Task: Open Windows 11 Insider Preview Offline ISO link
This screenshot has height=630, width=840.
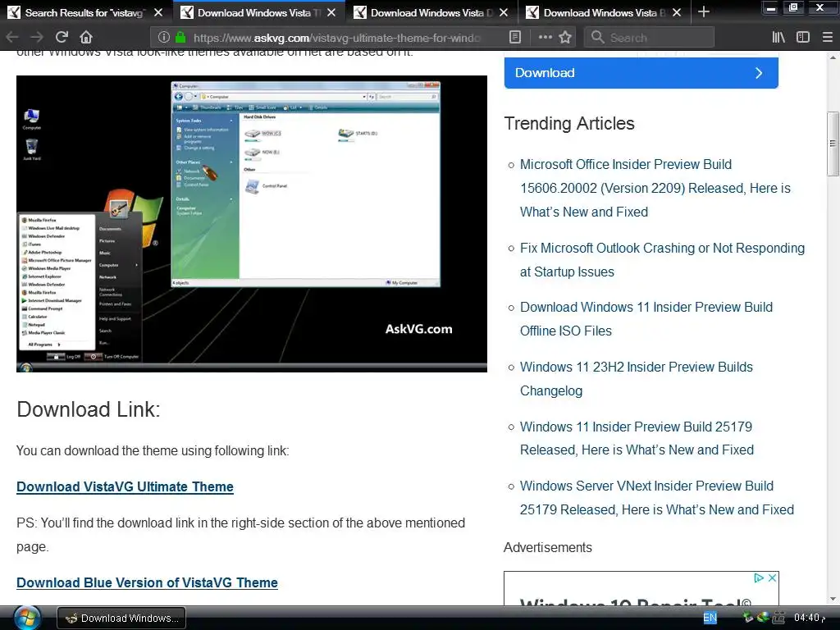Action: 646,319
